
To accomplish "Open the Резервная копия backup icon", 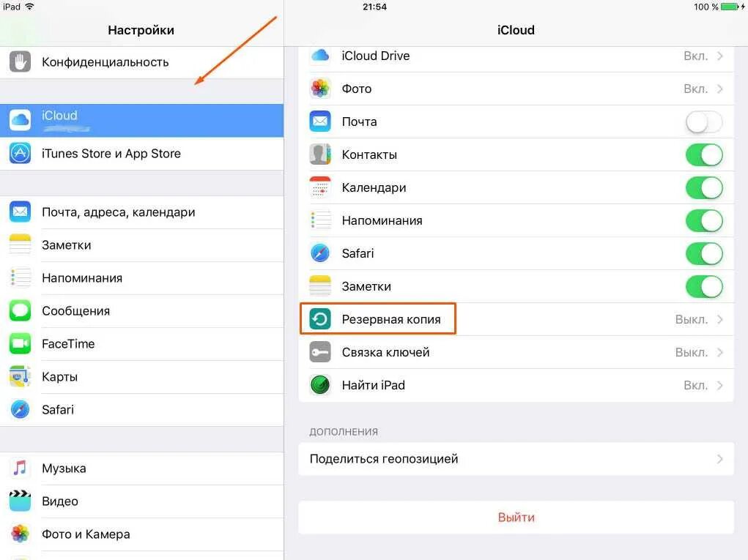I will click(320, 319).
